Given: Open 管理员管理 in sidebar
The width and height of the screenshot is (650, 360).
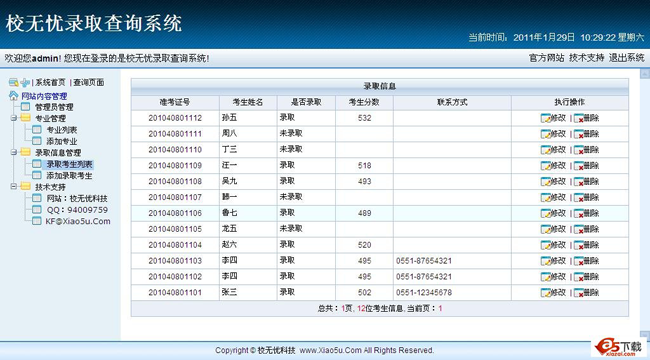Looking at the screenshot, I should [x=54, y=107].
